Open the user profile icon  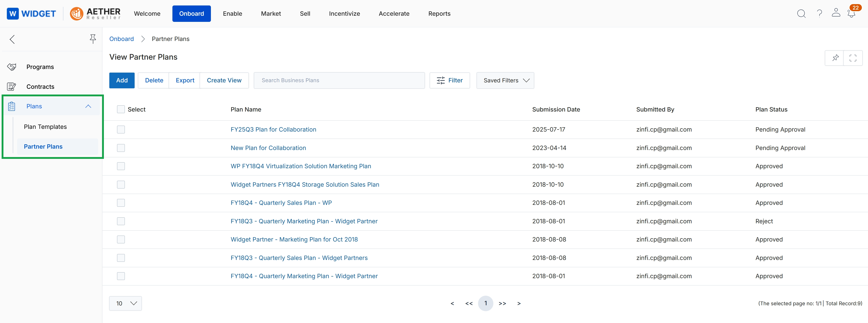click(836, 13)
